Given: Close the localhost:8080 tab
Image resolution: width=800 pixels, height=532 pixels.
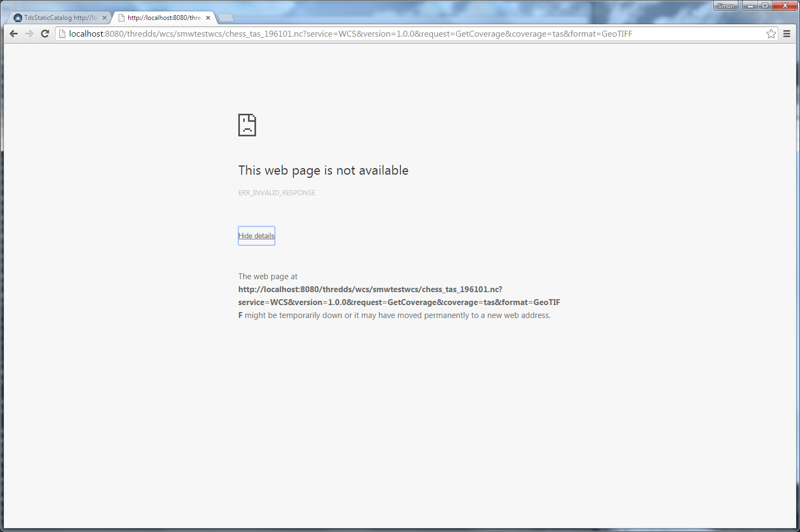Looking at the screenshot, I should click(x=208, y=18).
